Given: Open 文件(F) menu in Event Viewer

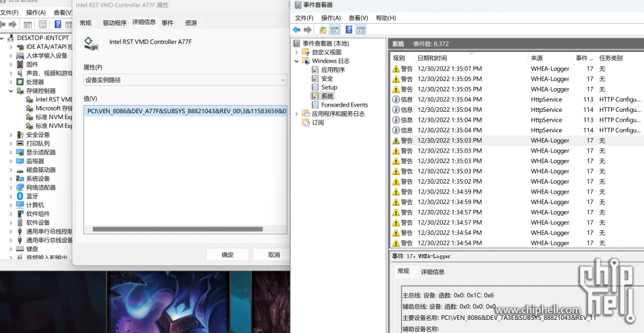Looking at the screenshot, I should (305, 18).
